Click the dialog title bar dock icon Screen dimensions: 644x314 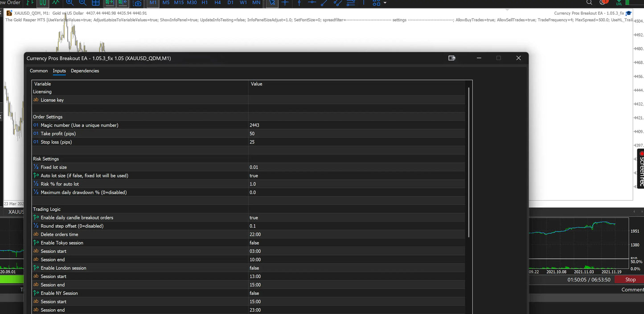(x=451, y=58)
